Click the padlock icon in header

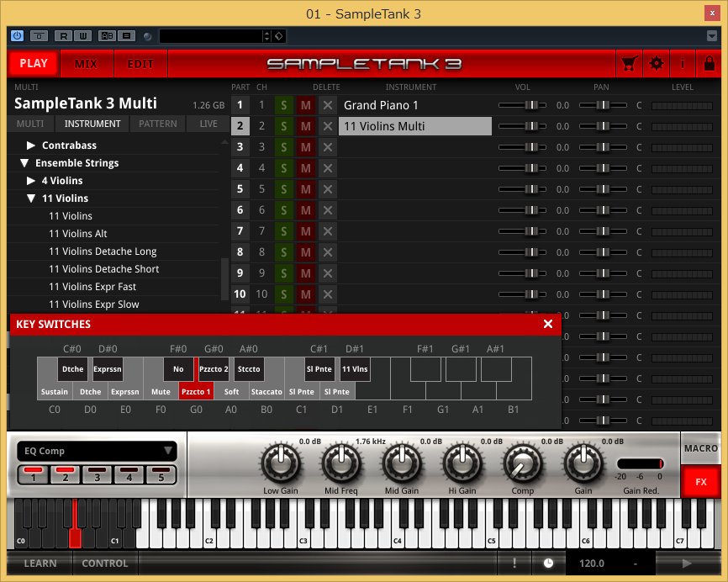710,64
